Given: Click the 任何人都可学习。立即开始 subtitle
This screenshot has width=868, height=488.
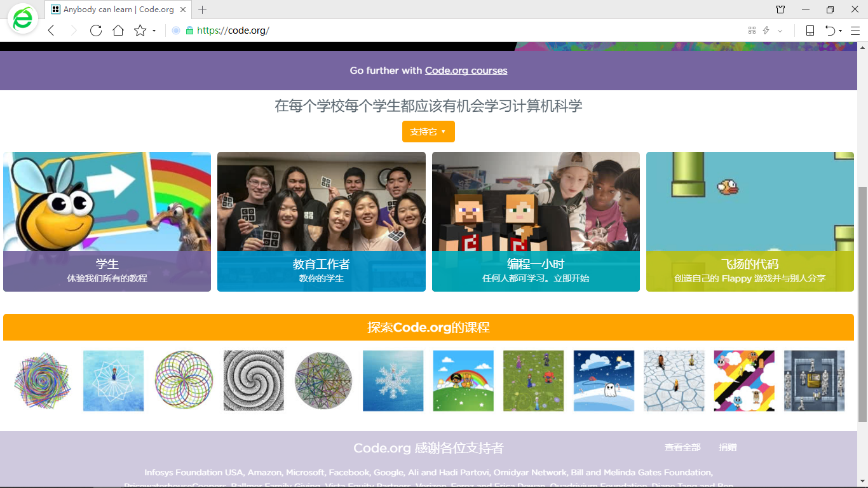Looking at the screenshot, I should point(536,278).
